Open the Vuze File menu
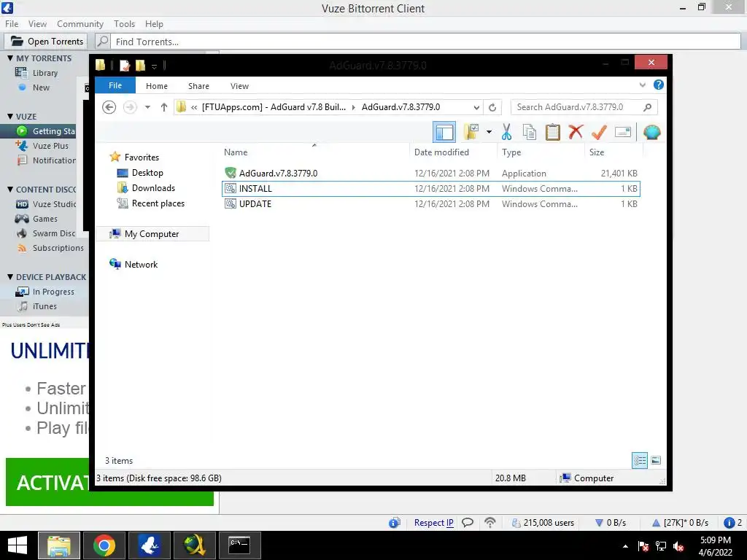Viewport: 747px width, 560px height. click(x=12, y=24)
